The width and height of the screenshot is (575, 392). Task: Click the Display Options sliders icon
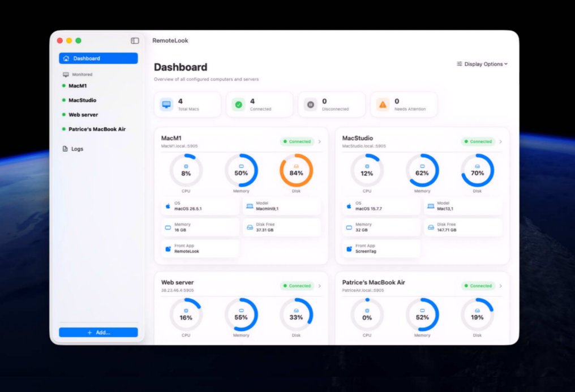click(459, 64)
